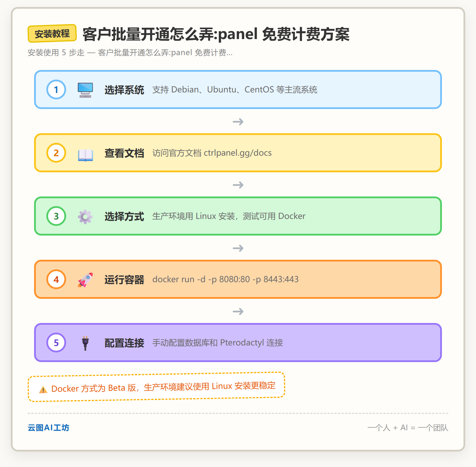
Task: Click the computer monitor icon in step 1
Action: pos(85,90)
